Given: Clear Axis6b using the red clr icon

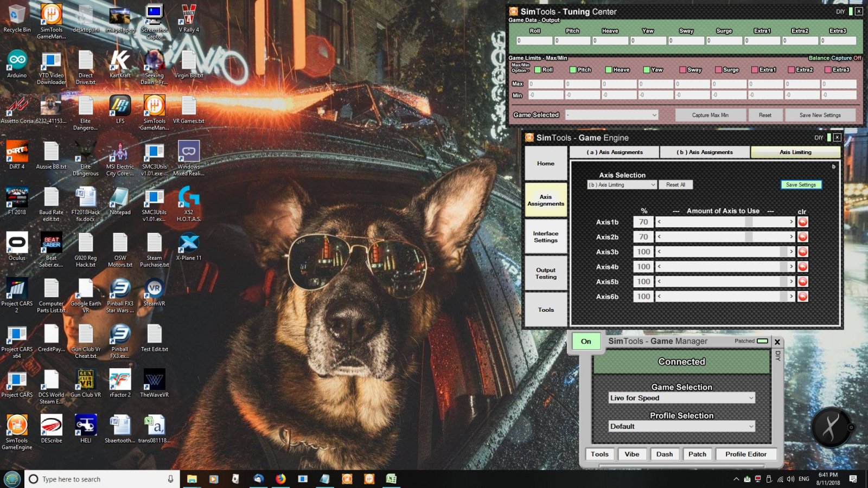Looking at the screenshot, I should (802, 297).
